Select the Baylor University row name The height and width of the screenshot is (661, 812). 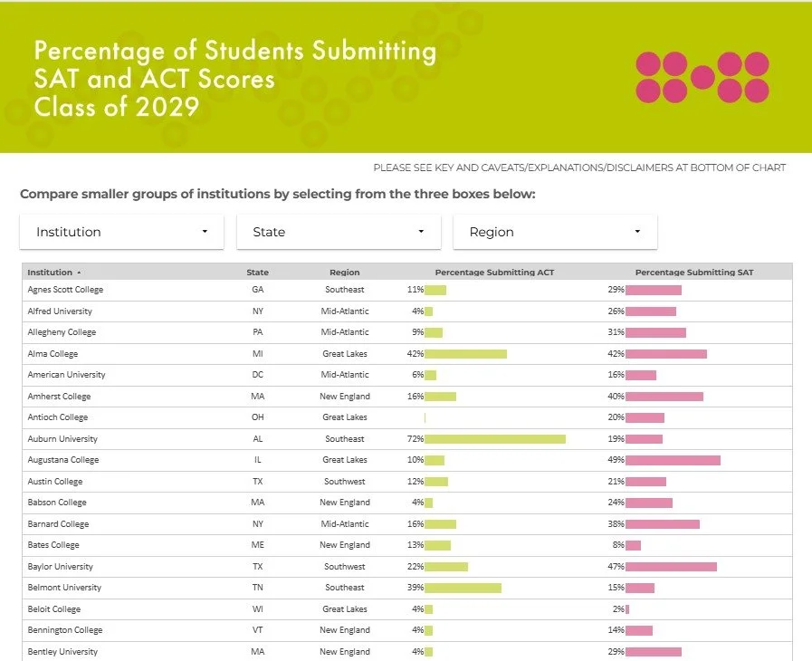pyautogui.click(x=60, y=567)
